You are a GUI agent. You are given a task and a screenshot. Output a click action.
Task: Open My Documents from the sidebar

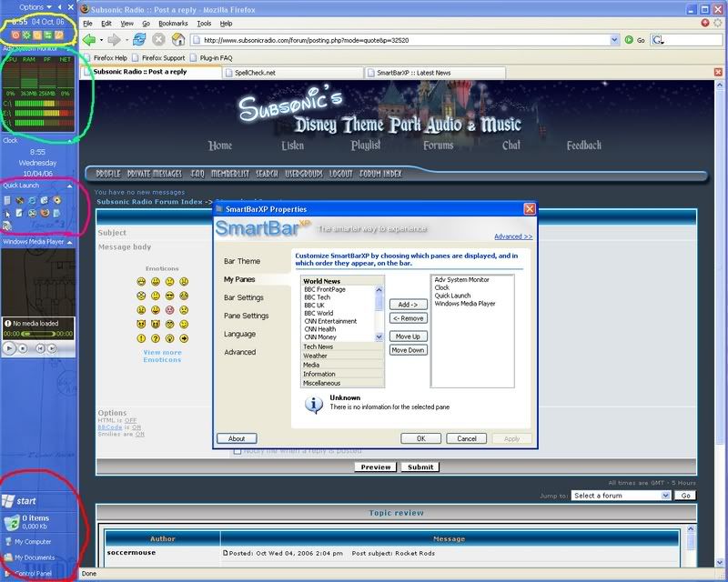[30, 557]
